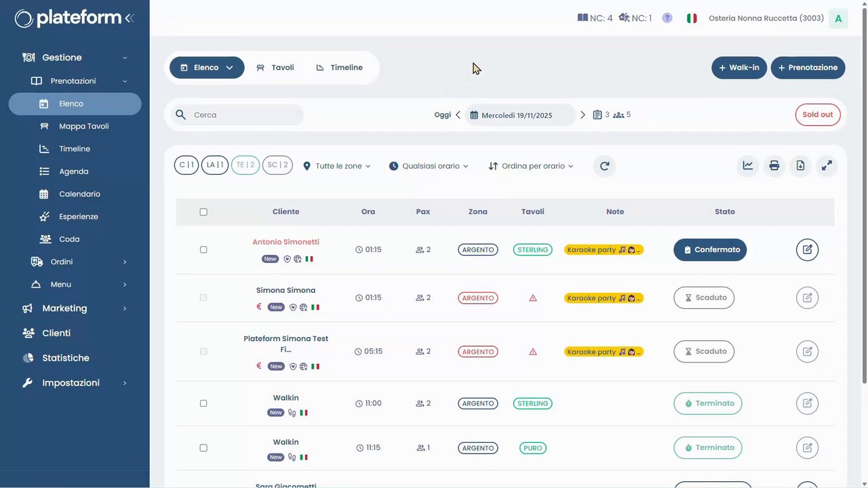
Task: Collapse the sidebar with double-chevron icon
Action: tap(130, 18)
